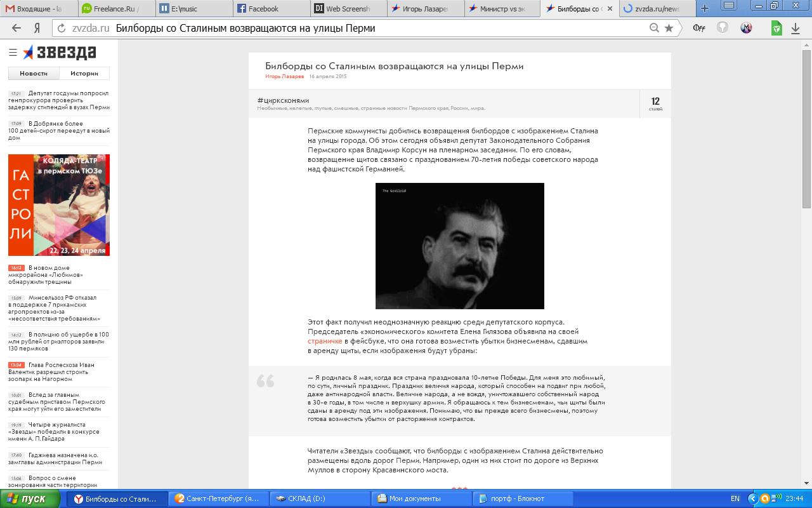812x508 pixels.
Task: Switch to the Facebook tab
Action: pos(272,9)
